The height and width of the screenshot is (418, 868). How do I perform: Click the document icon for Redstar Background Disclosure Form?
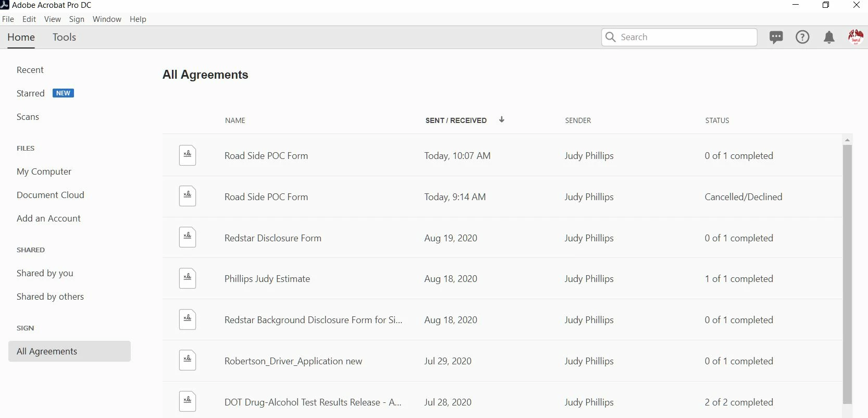pos(188,319)
